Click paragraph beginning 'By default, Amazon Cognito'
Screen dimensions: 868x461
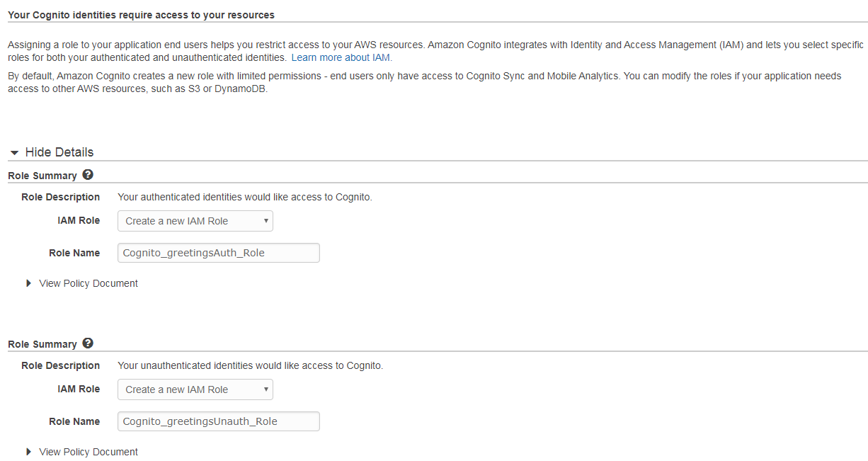tap(425, 82)
